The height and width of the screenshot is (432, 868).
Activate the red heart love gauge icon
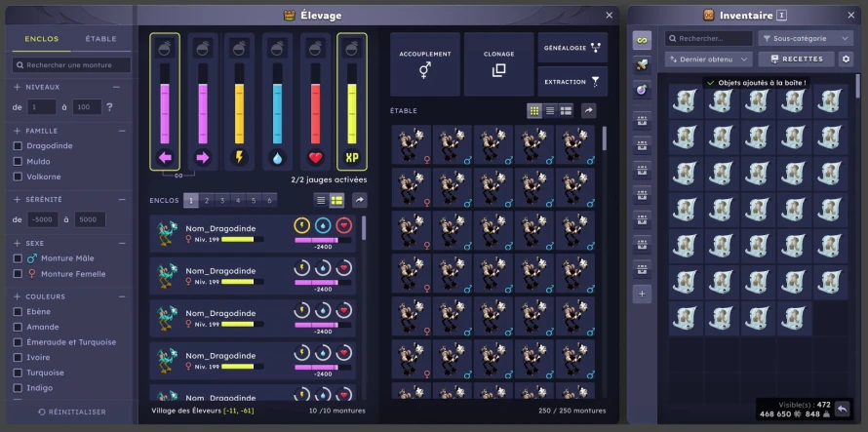pyautogui.click(x=316, y=158)
